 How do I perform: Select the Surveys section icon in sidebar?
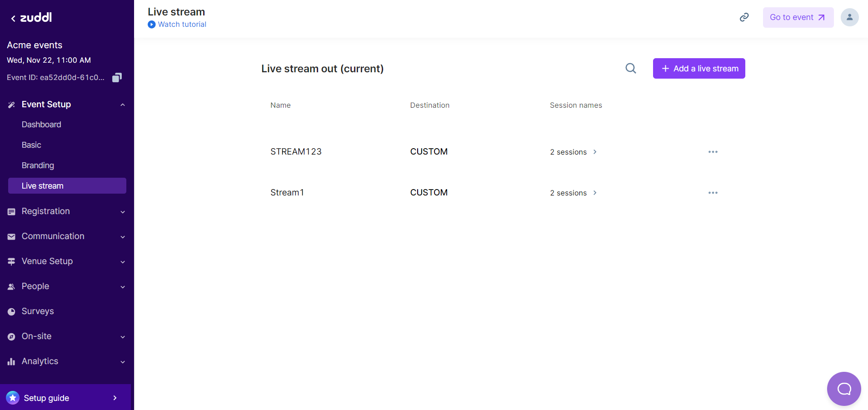coord(11,311)
